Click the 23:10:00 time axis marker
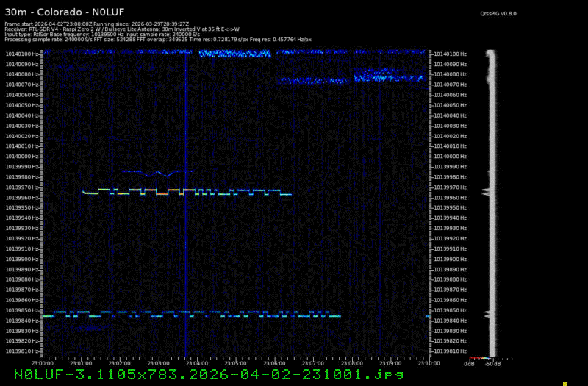Screen dimensions: 588x386 click(x=428, y=363)
